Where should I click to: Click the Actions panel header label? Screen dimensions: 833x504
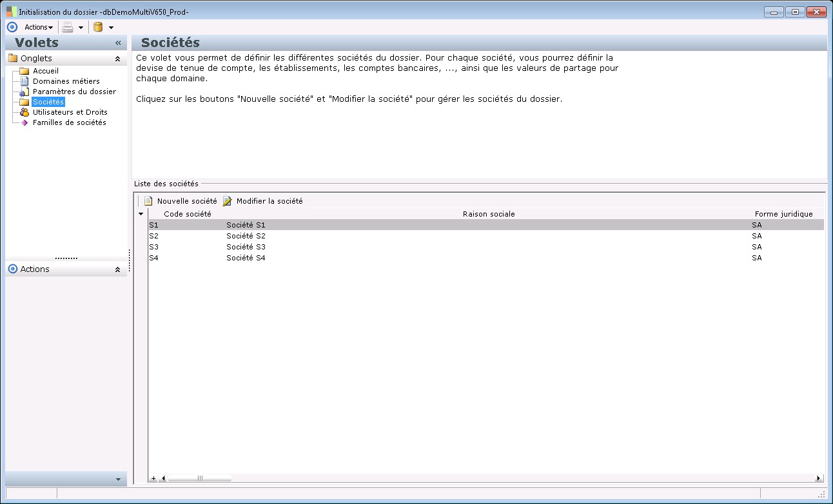35,269
